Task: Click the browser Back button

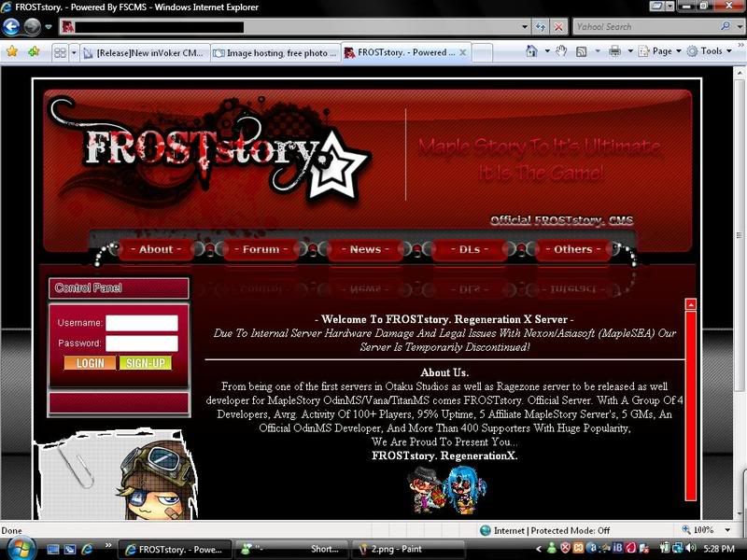Action: (12, 27)
